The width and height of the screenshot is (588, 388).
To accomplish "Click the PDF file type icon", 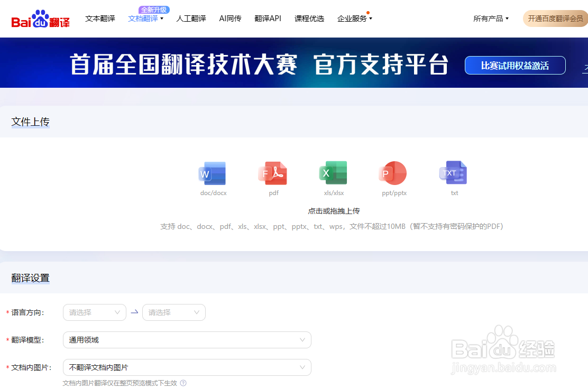I will tap(273, 173).
